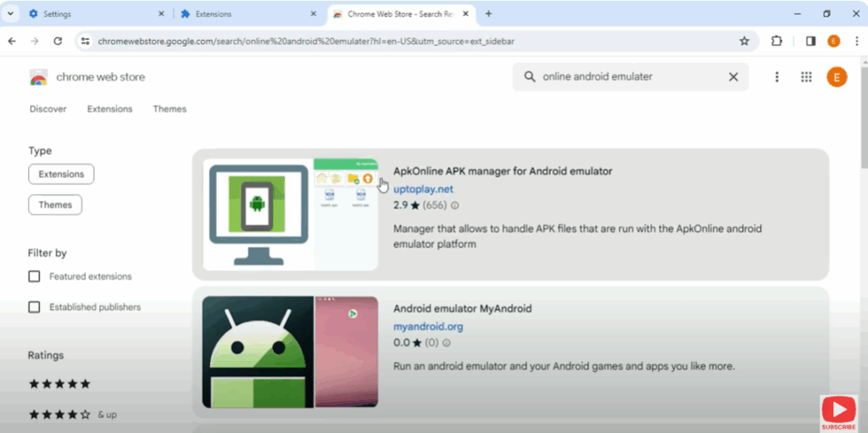Open the Discover section
This screenshot has width=868, height=433.
(x=48, y=109)
